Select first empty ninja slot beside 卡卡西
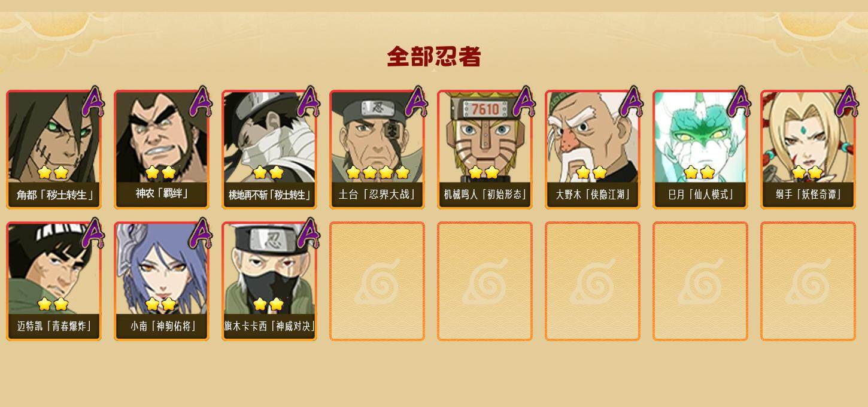 (377, 281)
